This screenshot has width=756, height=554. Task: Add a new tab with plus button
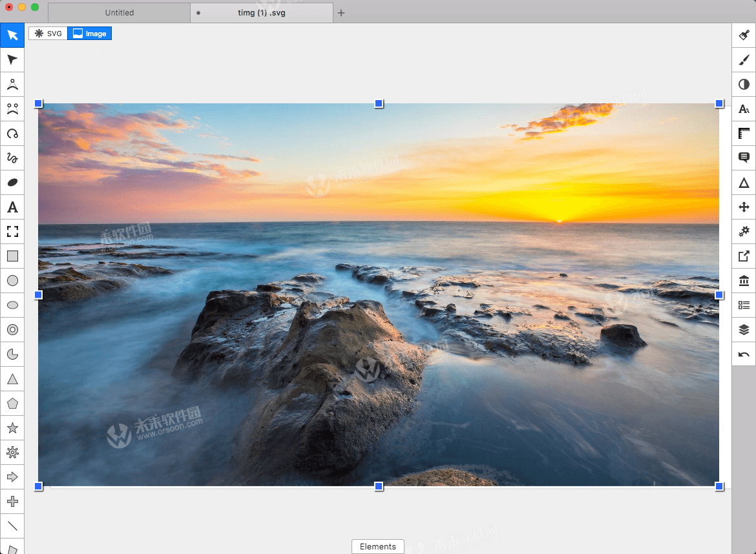tap(341, 13)
